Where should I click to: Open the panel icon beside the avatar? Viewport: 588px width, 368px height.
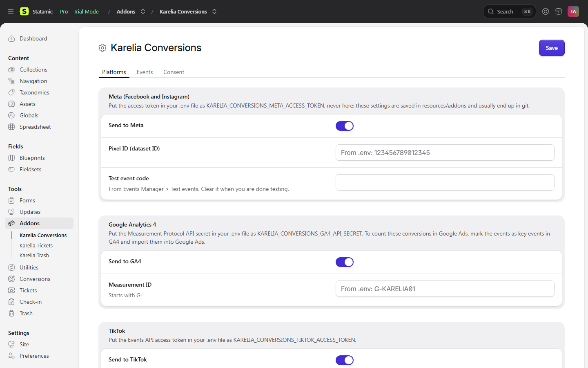(x=559, y=11)
